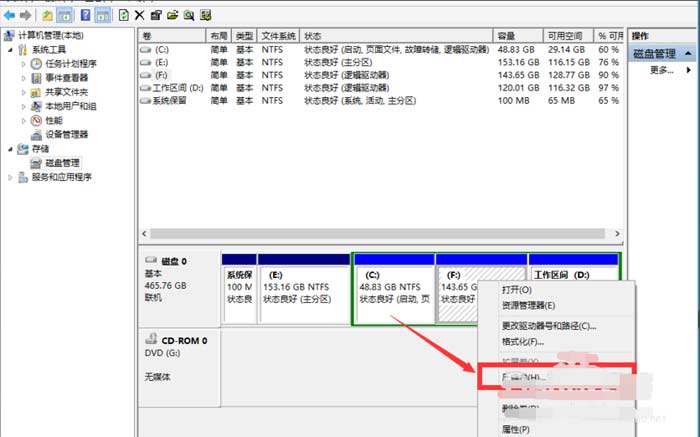
Task: Click the Back arrow toolbar icon
Action: [9, 16]
